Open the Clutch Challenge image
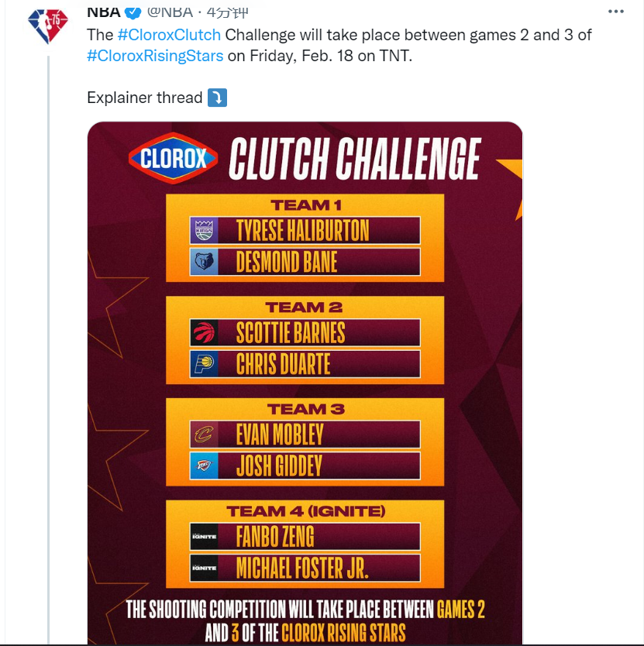Viewport: 644px width, 646px height. click(305, 383)
